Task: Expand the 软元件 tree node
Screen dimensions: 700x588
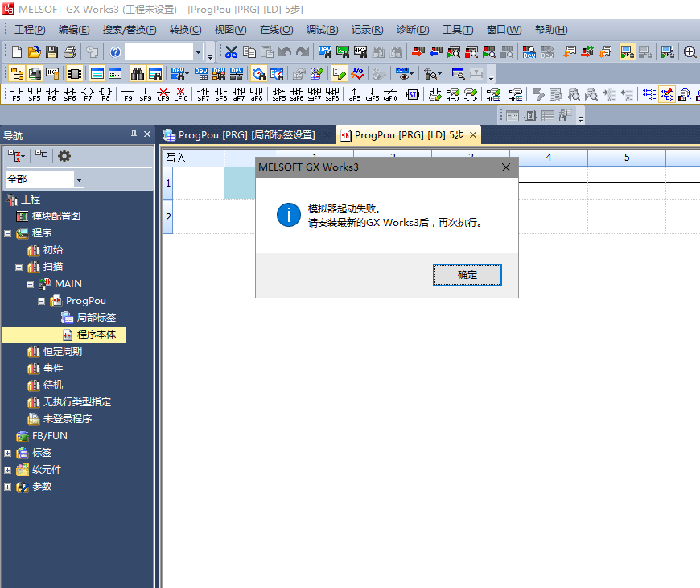Action: pyautogui.click(x=7, y=470)
